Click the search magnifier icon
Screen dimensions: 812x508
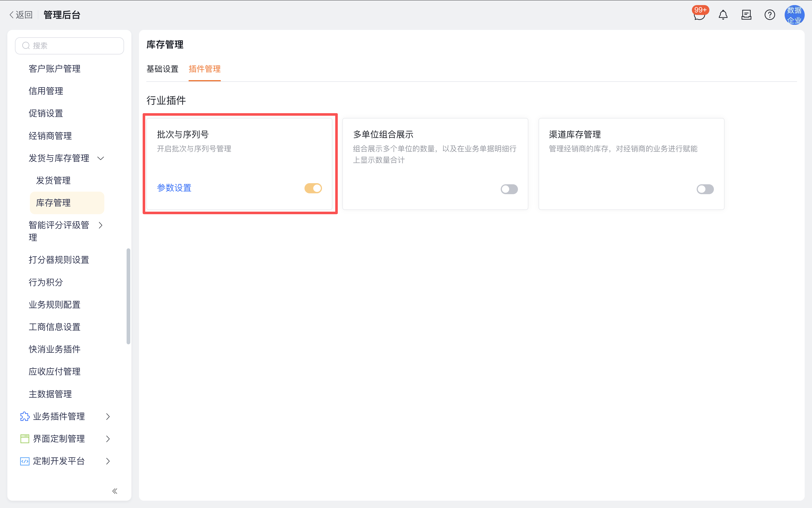point(26,45)
